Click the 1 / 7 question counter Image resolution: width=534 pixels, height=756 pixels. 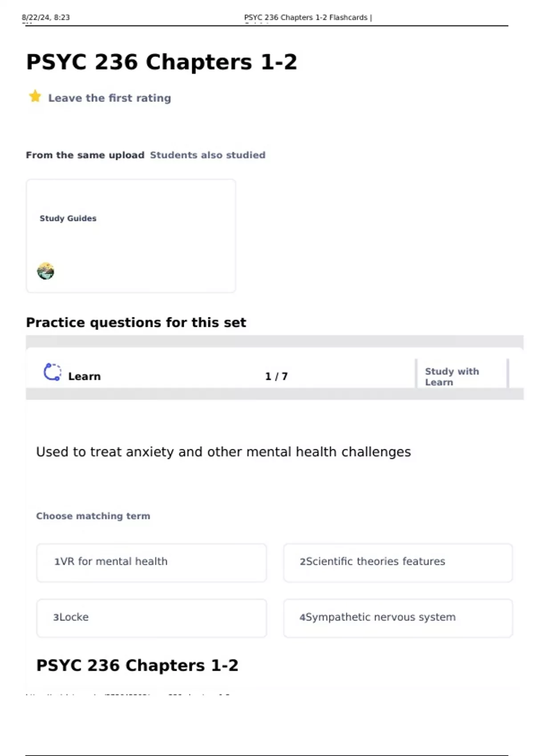(x=276, y=377)
